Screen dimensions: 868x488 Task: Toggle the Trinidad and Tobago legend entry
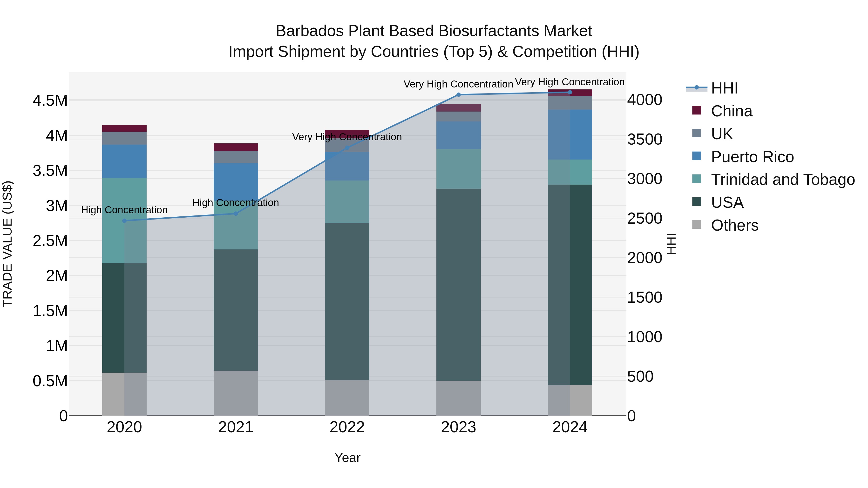[x=773, y=180]
